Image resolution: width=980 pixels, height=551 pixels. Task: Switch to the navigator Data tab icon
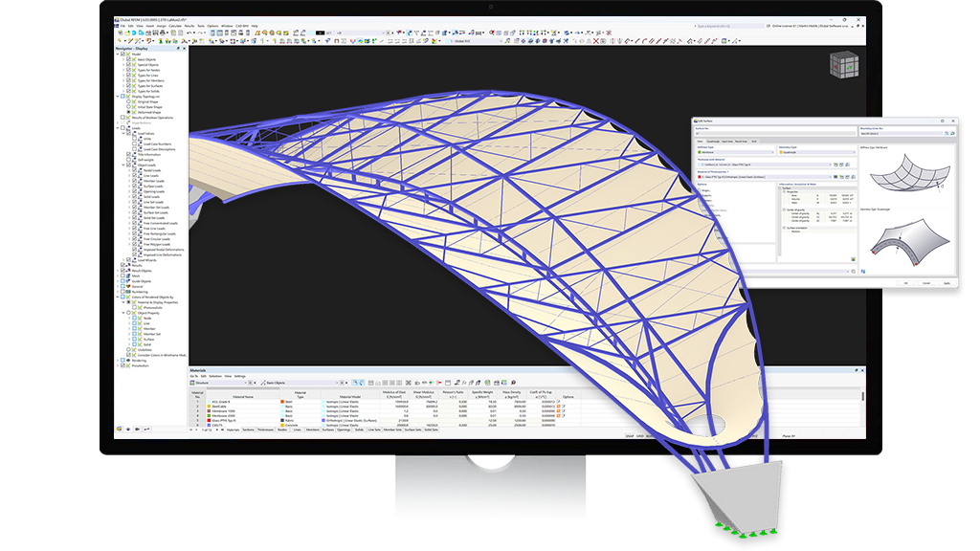point(119,430)
